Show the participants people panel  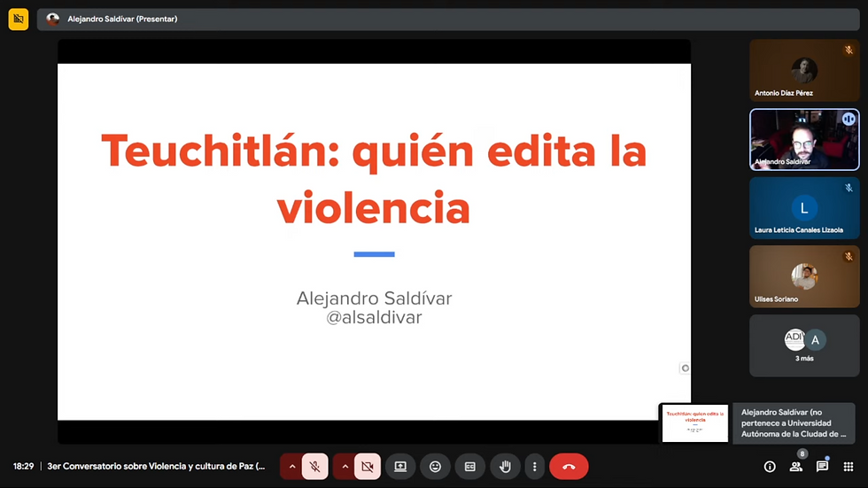[796, 467]
